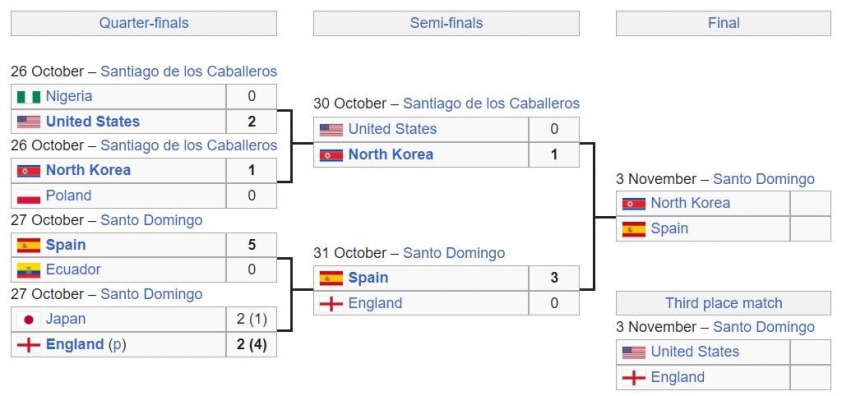The image size is (842, 396).
Task: Open bold North Korea link in semi-finals
Action: [x=390, y=155]
